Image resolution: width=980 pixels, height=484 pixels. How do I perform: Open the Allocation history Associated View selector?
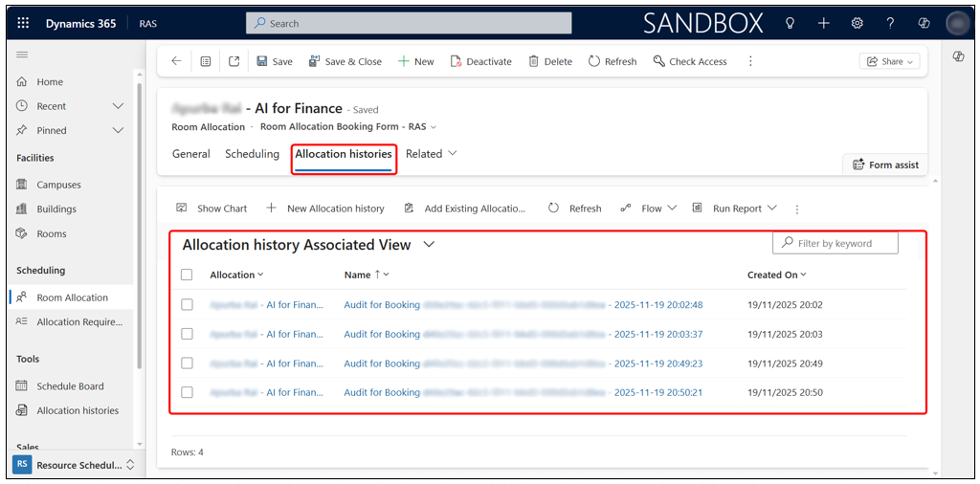pos(429,245)
